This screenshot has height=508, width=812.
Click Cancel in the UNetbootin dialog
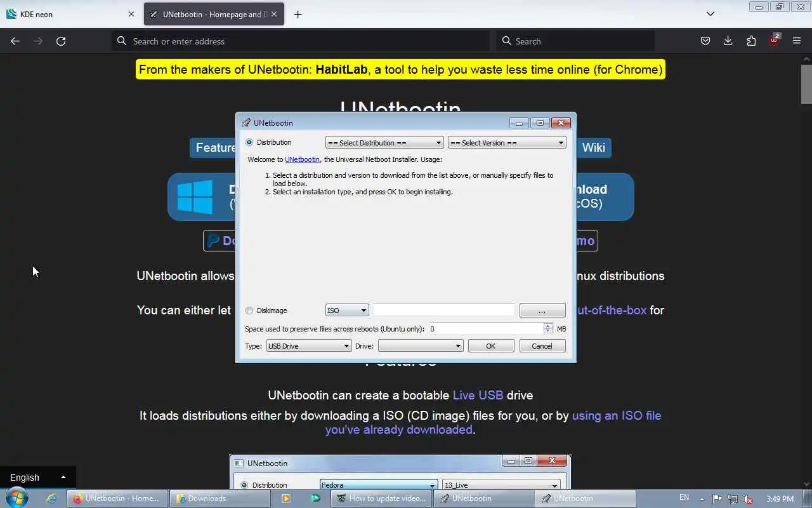pos(542,346)
